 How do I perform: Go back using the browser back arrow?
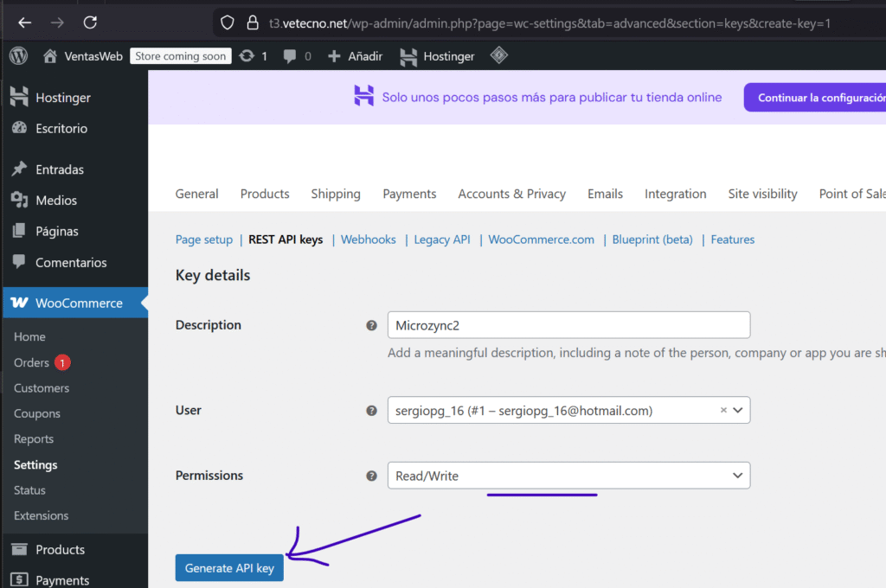[25, 22]
